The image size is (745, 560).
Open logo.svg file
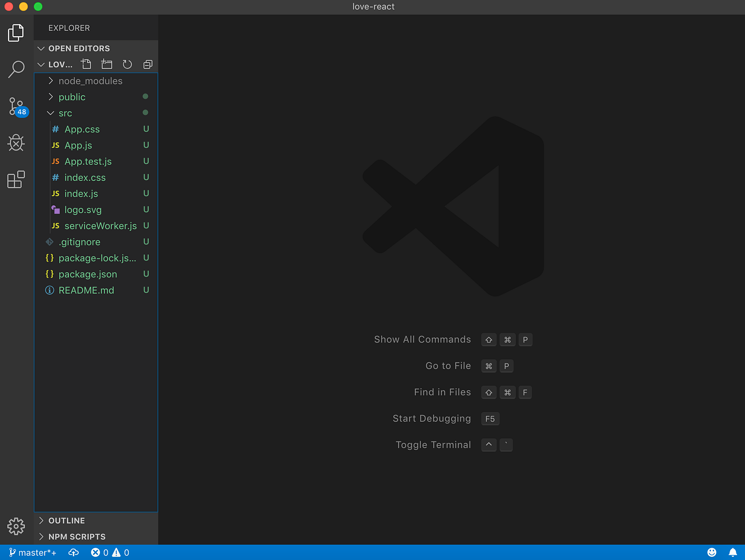coord(96,210)
